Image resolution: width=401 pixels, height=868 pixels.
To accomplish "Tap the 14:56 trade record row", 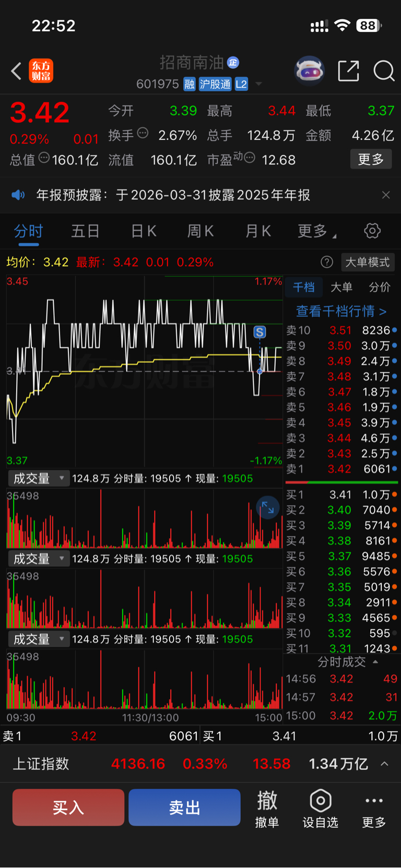I will tap(341, 679).
